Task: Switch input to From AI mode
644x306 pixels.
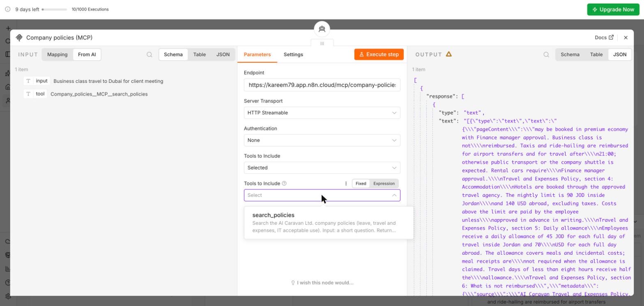Action: tap(87, 55)
